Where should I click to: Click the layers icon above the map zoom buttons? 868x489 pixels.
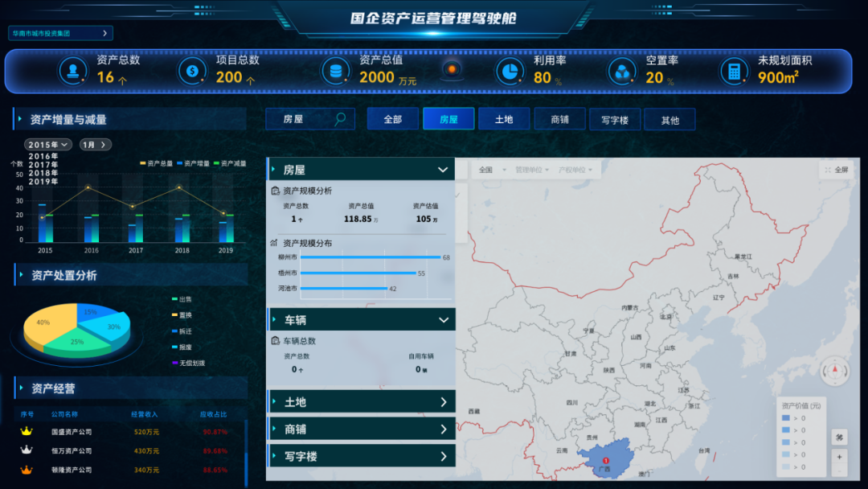click(839, 437)
